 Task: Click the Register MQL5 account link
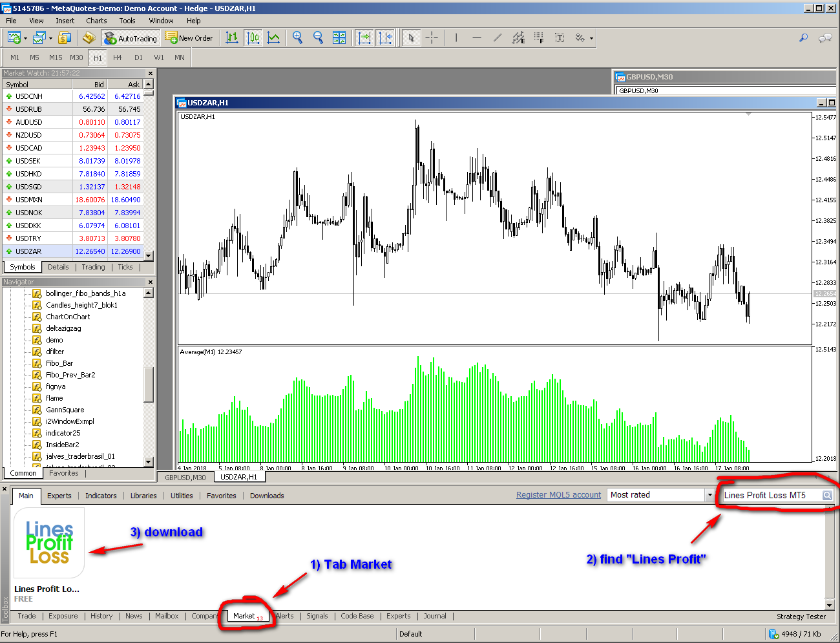pyautogui.click(x=558, y=495)
